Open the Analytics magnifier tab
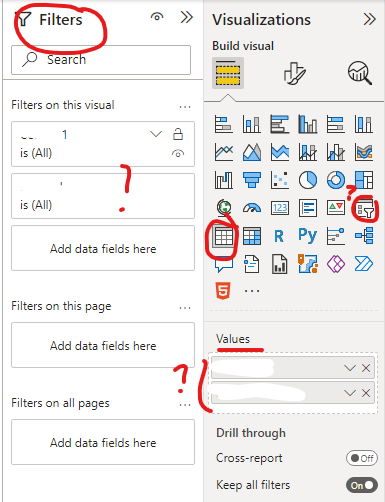 (x=360, y=73)
